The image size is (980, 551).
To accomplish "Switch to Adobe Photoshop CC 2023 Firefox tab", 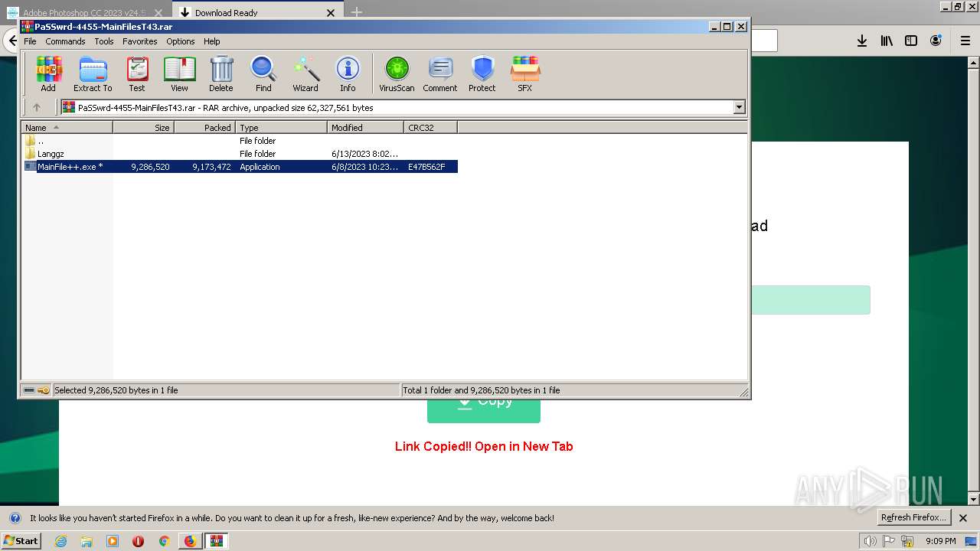I will 86,12.
